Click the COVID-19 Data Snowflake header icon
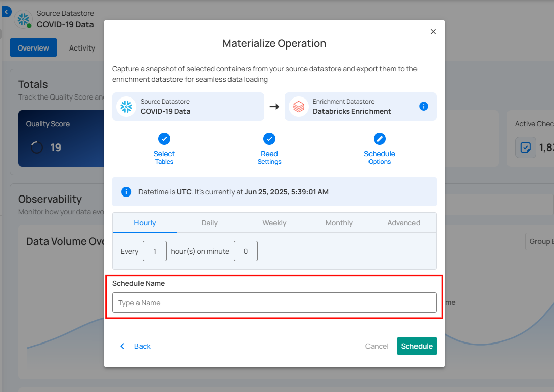 click(x=23, y=19)
